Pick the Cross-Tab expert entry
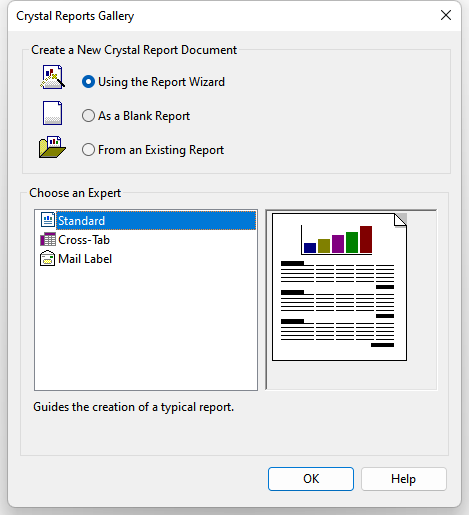Viewport: 469px width, 515px height. tap(84, 240)
